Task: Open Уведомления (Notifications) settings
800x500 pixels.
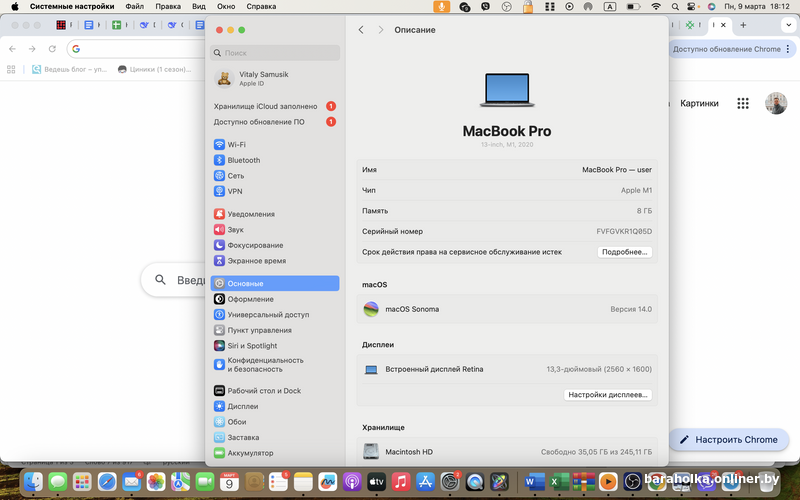Action: coord(250,214)
